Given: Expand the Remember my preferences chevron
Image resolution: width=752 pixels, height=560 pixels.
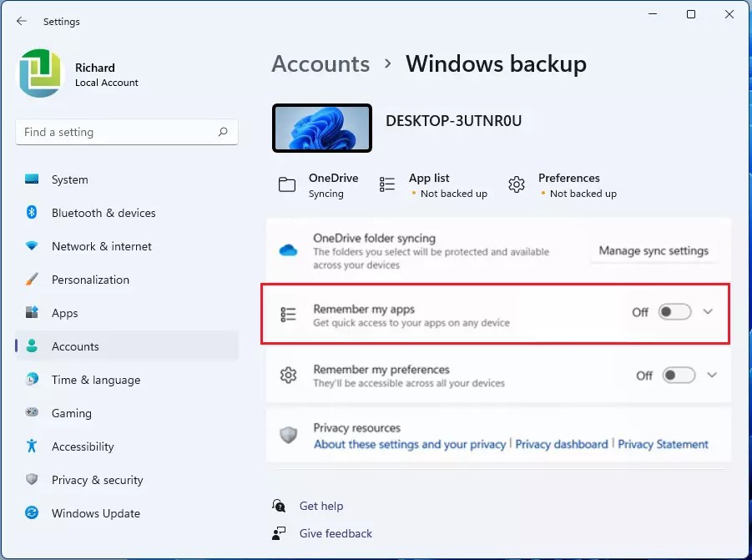Looking at the screenshot, I should pos(712,375).
